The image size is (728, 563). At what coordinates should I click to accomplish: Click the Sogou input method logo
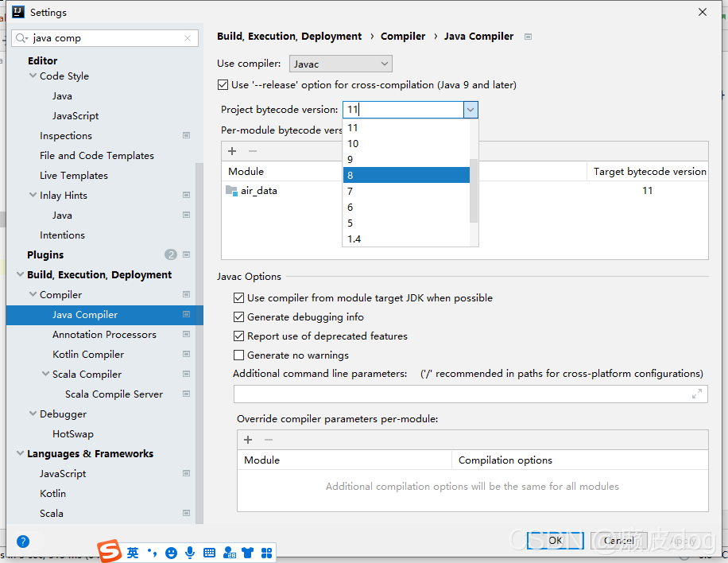pos(110,552)
